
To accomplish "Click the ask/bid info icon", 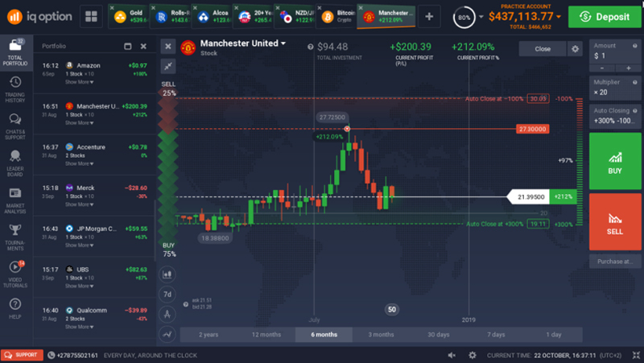I will (186, 304).
